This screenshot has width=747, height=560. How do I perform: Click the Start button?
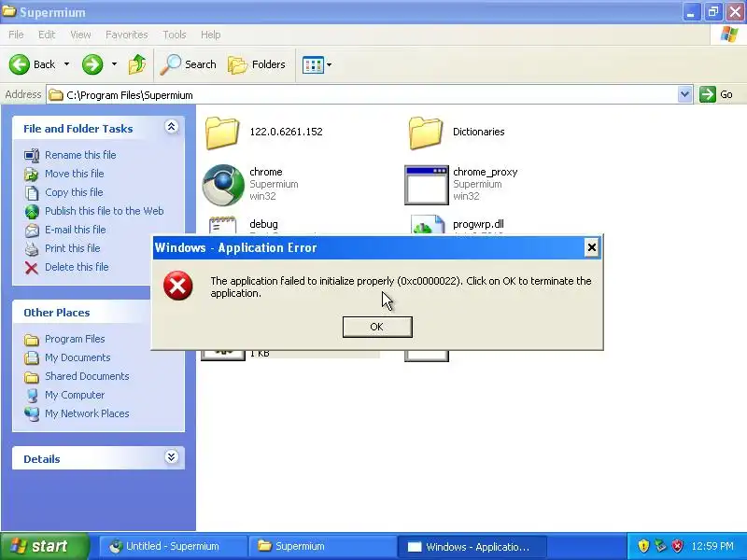[x=44, y=546]
